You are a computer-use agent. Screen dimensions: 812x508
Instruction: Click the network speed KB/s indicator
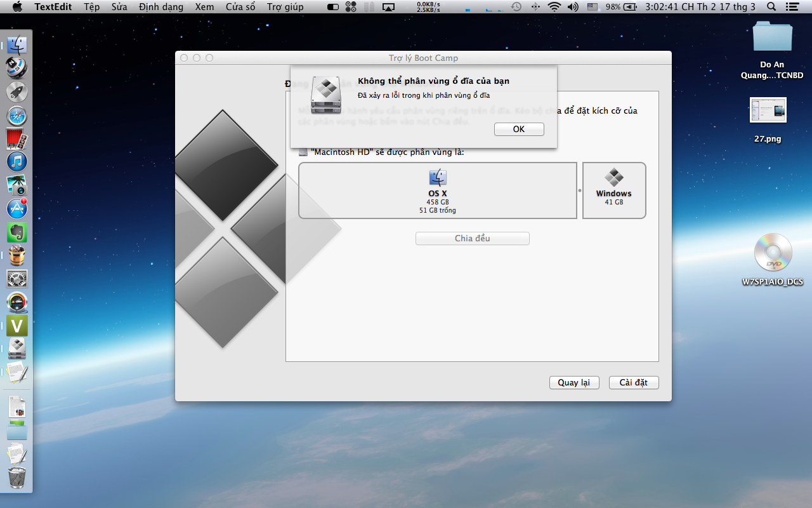pyautogui.click(x=429, y=7)
